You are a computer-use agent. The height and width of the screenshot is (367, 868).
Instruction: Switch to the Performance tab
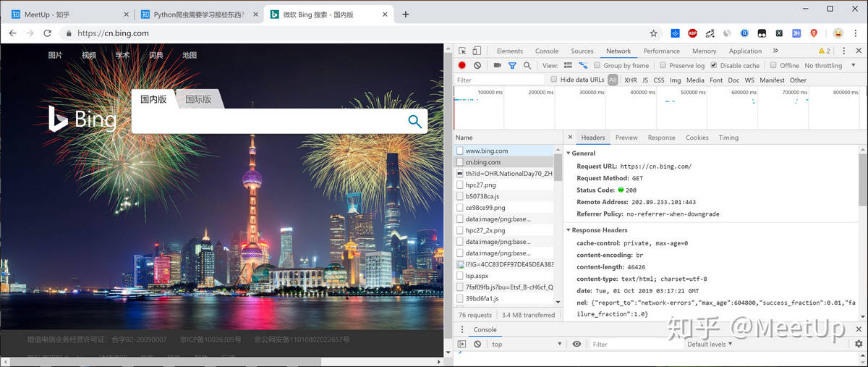coord(661,51)
